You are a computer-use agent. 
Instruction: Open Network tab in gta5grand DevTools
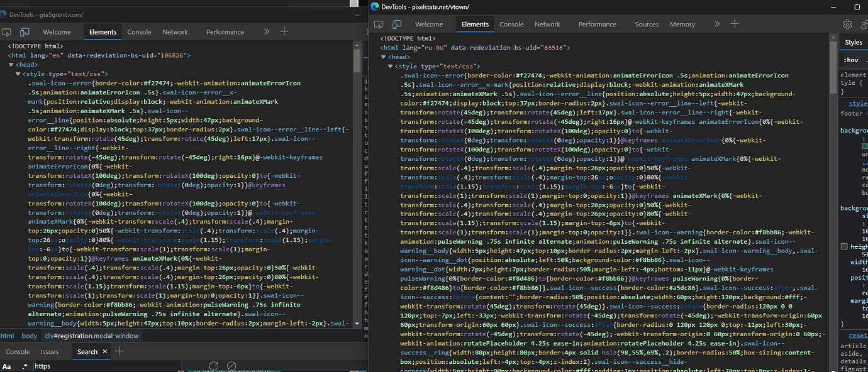click(x=175, y=32)
